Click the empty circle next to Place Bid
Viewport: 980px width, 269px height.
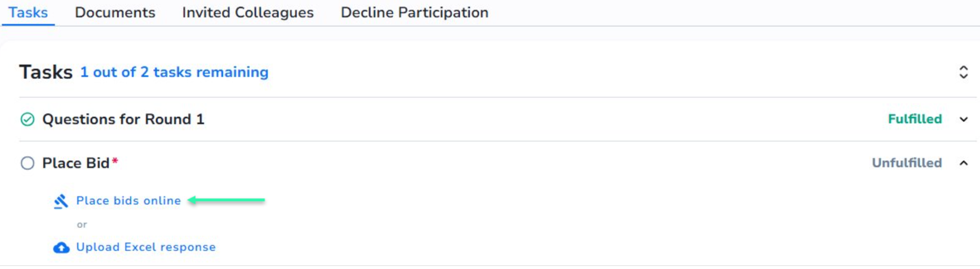tap(28, 163)
